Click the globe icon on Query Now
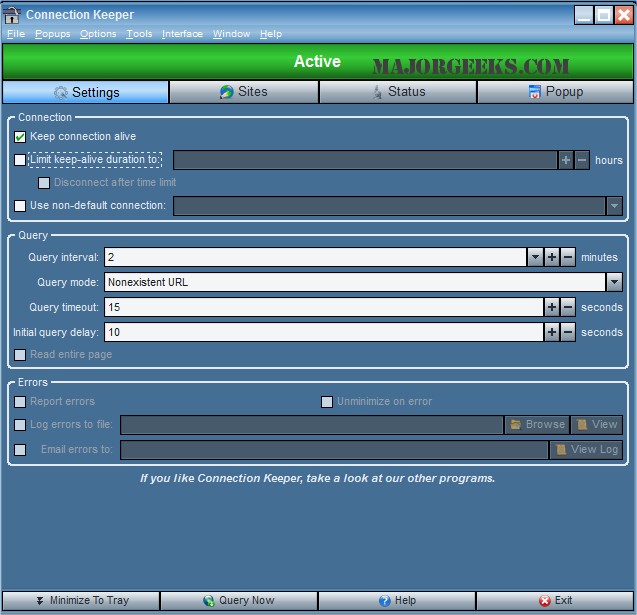The width and height of the screenshot is (637, 615). pyautogui.click(x=209, y=600)
